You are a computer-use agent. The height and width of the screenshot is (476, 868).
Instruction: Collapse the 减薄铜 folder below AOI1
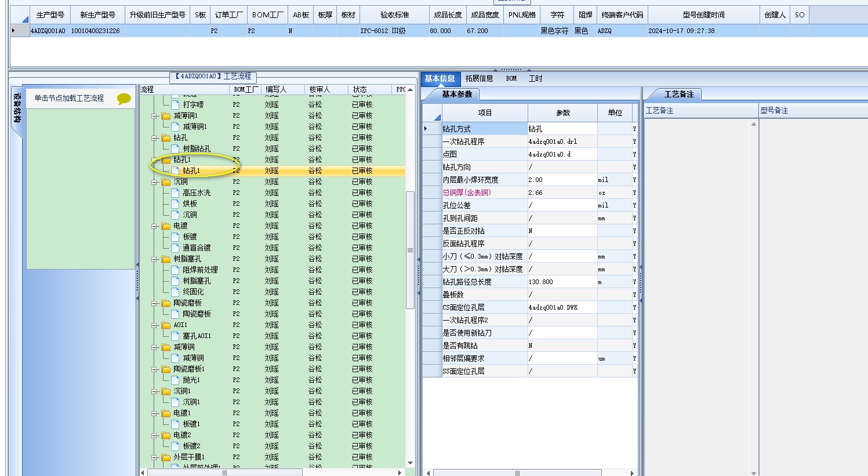pos(155,347)
